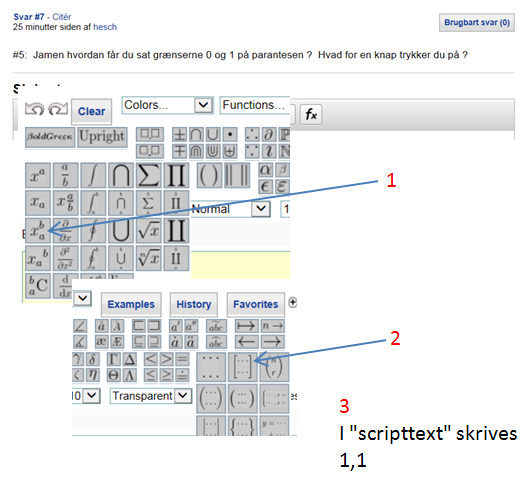Click the Brugbart svar (0) button

click(x=477, y=23)
